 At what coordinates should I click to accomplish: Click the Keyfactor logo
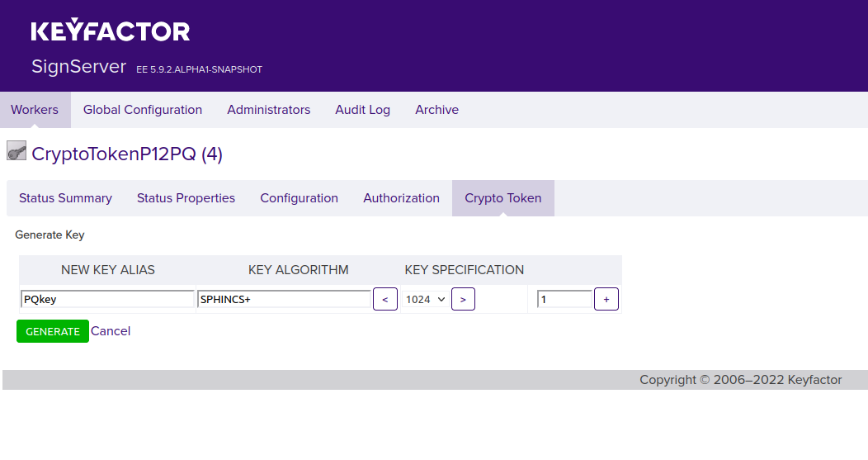click(x=111, y=31)
